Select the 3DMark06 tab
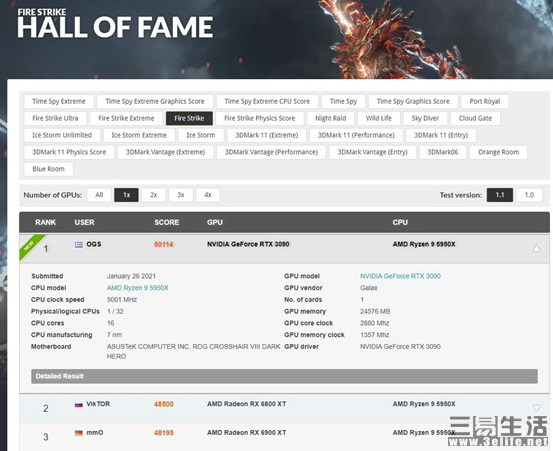This screenshot has height=451, width=553. pyautogui.click(x=443, y=152)
